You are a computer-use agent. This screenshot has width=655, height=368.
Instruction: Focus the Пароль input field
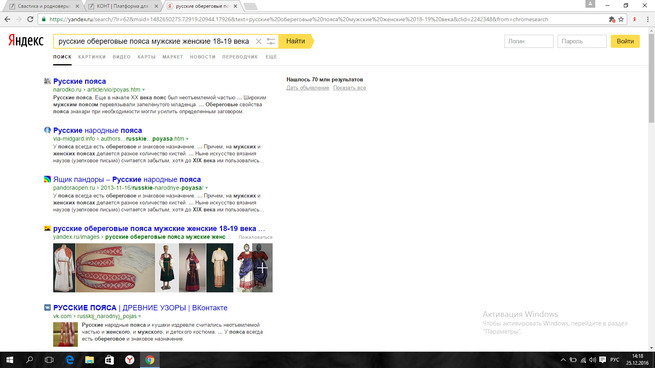pyautogui.click(x=581, y=41)
